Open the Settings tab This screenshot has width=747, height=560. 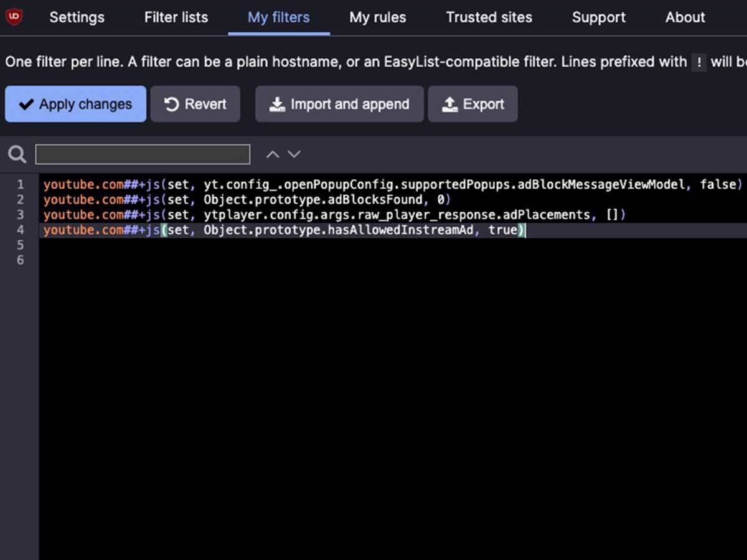point(77,17)
